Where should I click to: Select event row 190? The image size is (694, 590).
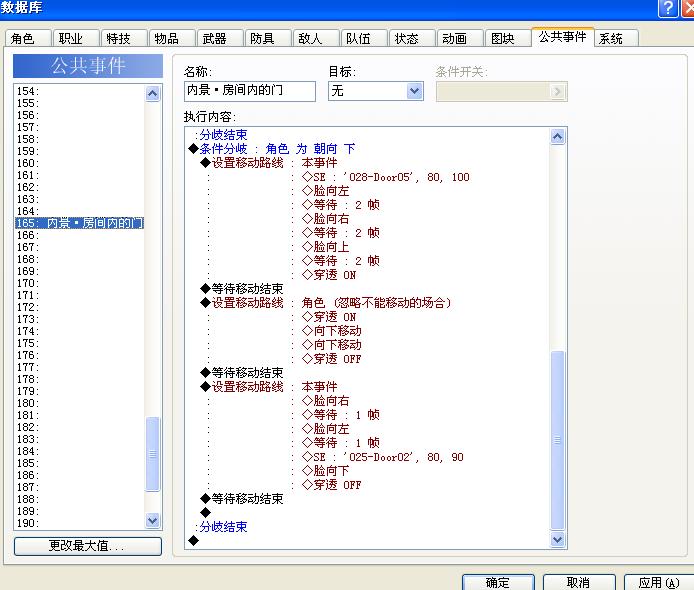click(80, 523)
